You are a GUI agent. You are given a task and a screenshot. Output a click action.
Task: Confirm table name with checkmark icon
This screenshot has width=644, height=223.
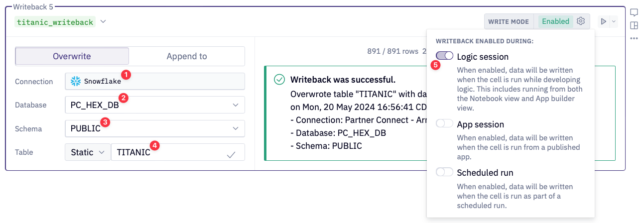[x=231, y=155]
